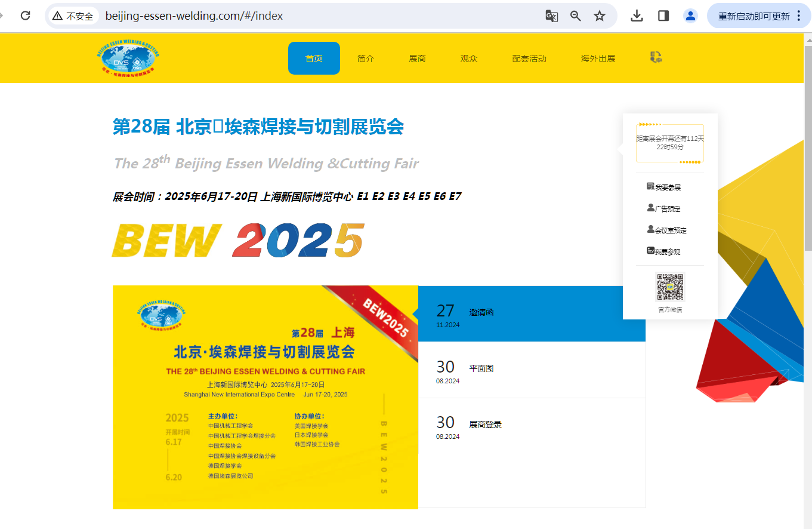This screenshot has width=812, height=529.
Task: Open the 展商 menu item
Action: [x=417, y=59]
